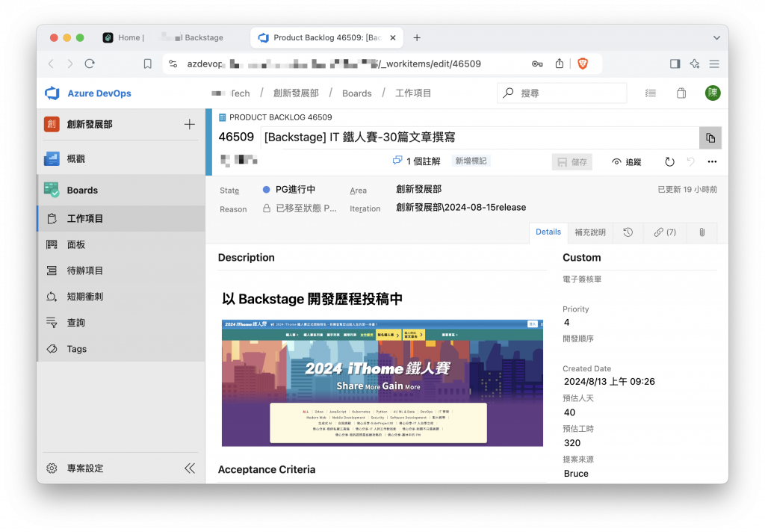Open the green user profile avatar
765x532 pixels.
[713, 93]
